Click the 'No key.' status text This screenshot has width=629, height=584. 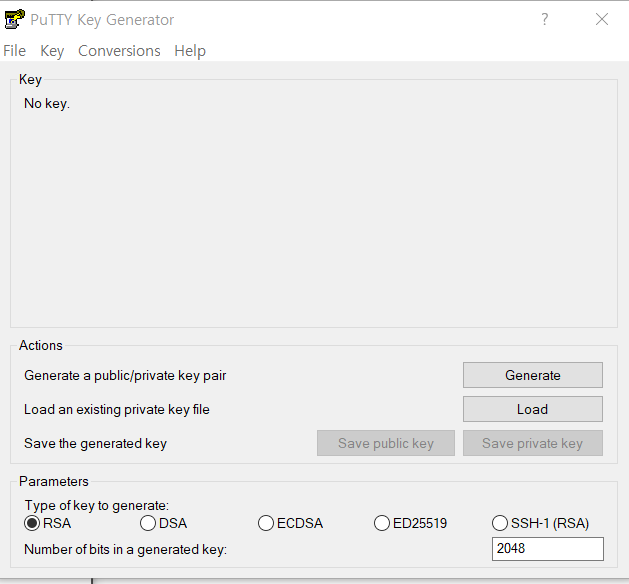(47, 103)
